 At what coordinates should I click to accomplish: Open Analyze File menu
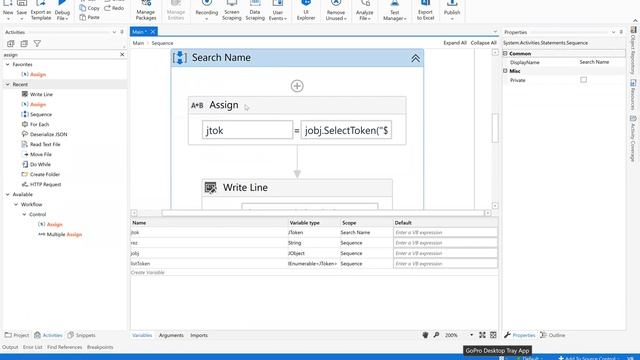click(364, 10)
